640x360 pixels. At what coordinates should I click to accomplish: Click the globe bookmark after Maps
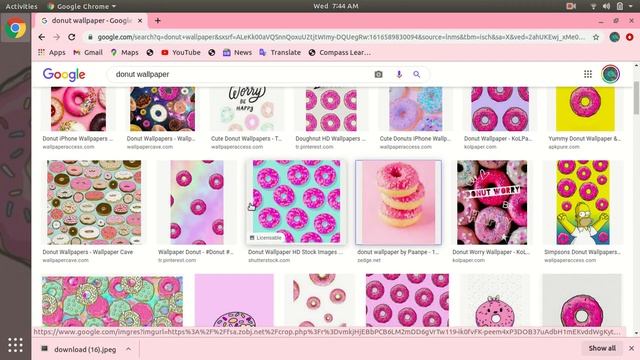coord(150,52)
